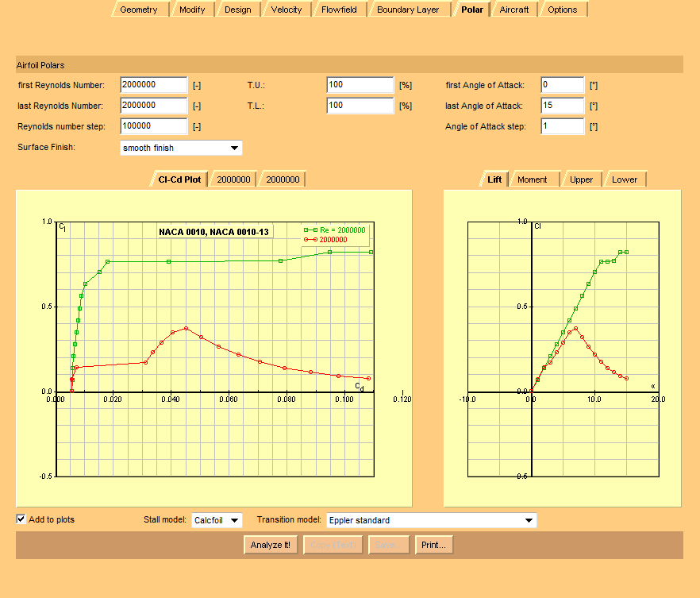Screen dimensions: 700x598
Task: Click the green Re = 2000000 legend entry
Action: point(337,230)
